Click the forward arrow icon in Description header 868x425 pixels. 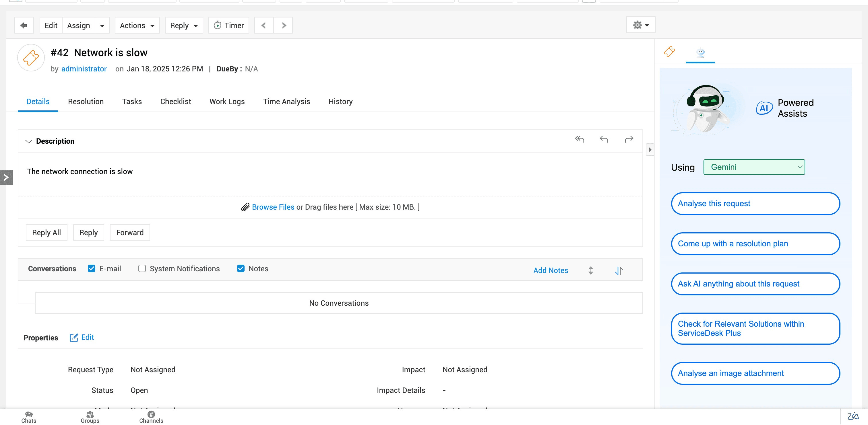point(629,139)
